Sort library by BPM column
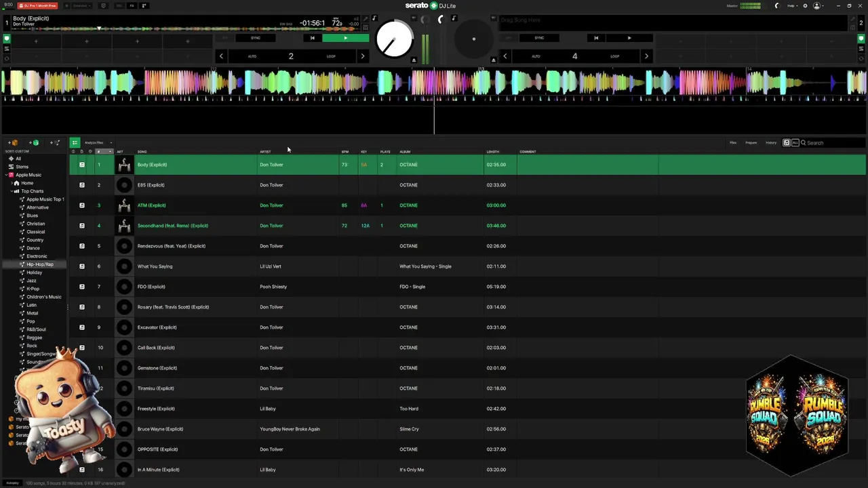The height and width of the screenshot is (488, 868). pyautogui.click(x=345, y=152)
